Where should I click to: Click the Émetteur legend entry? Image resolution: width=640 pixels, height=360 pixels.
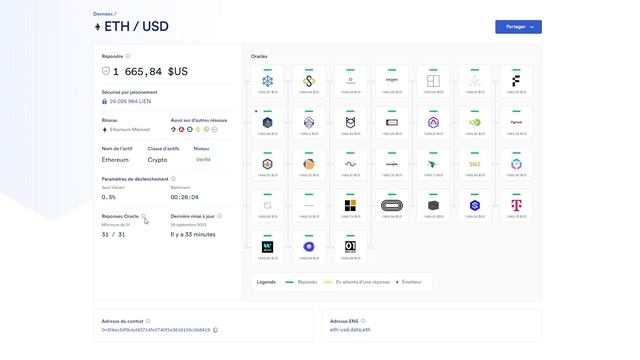(x=409, y=282)
